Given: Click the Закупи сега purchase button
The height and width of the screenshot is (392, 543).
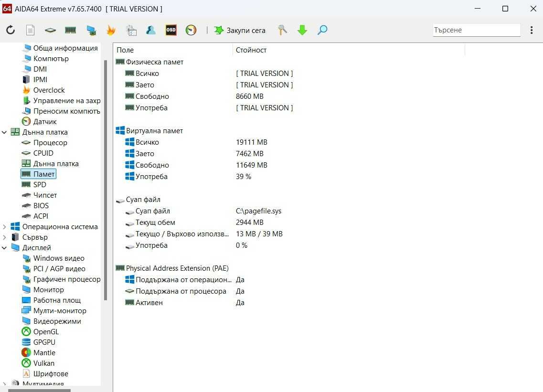Looking at the screenshot, I should pyautogui.click(x=240, y=31).
